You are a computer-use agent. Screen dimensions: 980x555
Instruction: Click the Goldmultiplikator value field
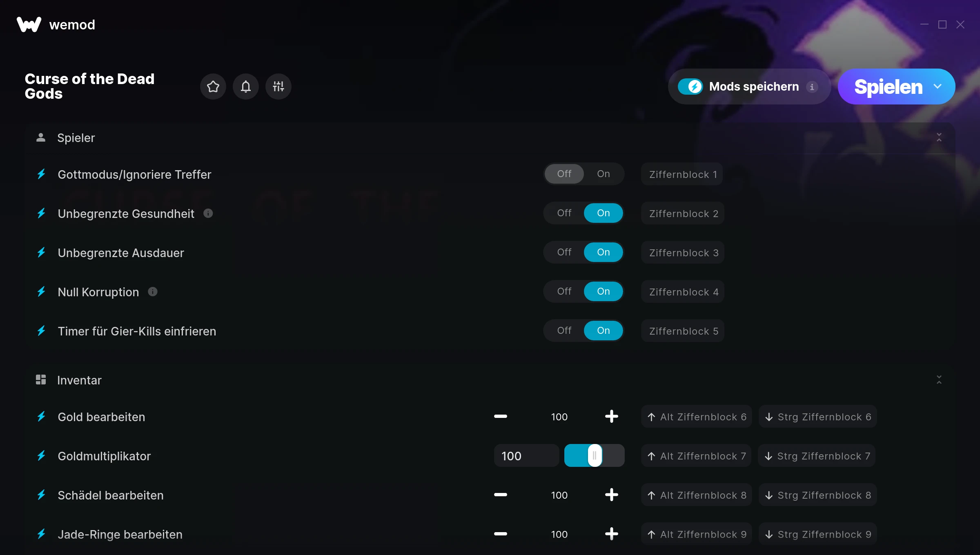526,455
